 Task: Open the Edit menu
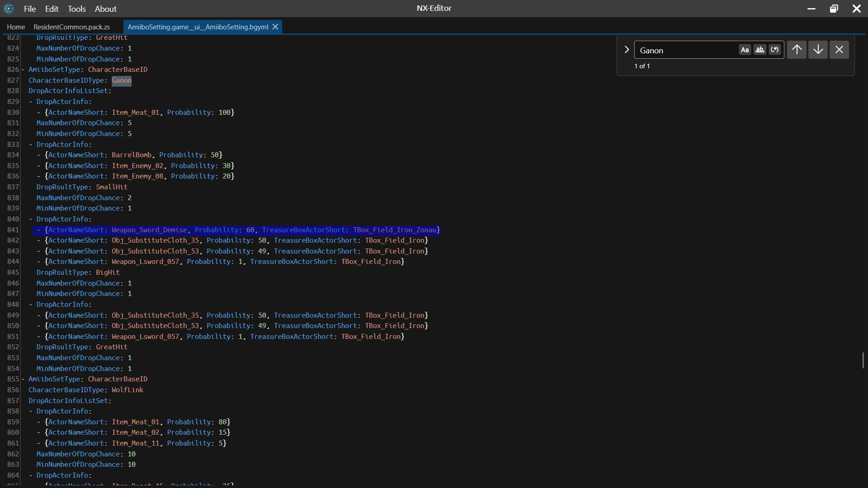pos(52,9)
